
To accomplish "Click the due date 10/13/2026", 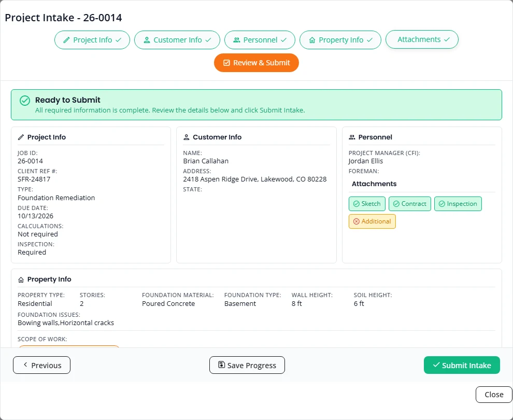I will point(35,216).
